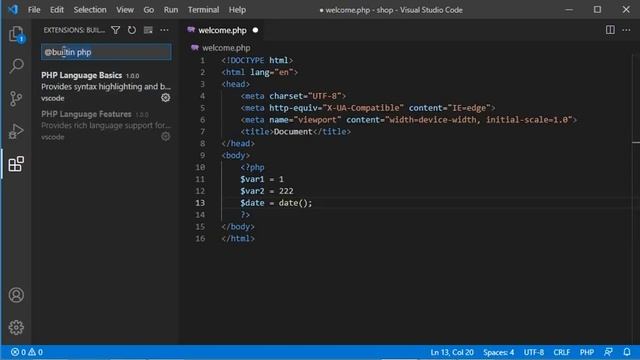Clear extensions search results icon
The image size is (640, 360).
point(148,30)
